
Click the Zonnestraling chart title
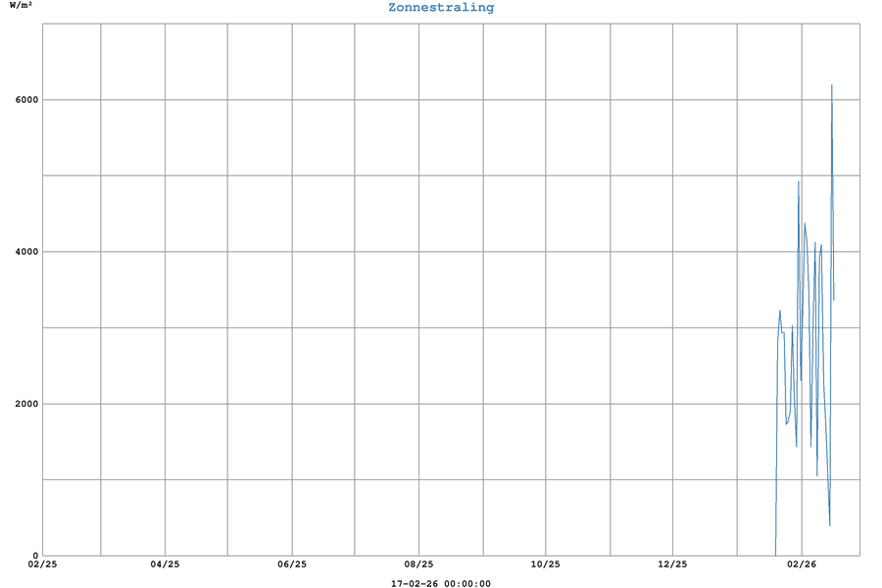pyautogui.click(x=441, y=8)
